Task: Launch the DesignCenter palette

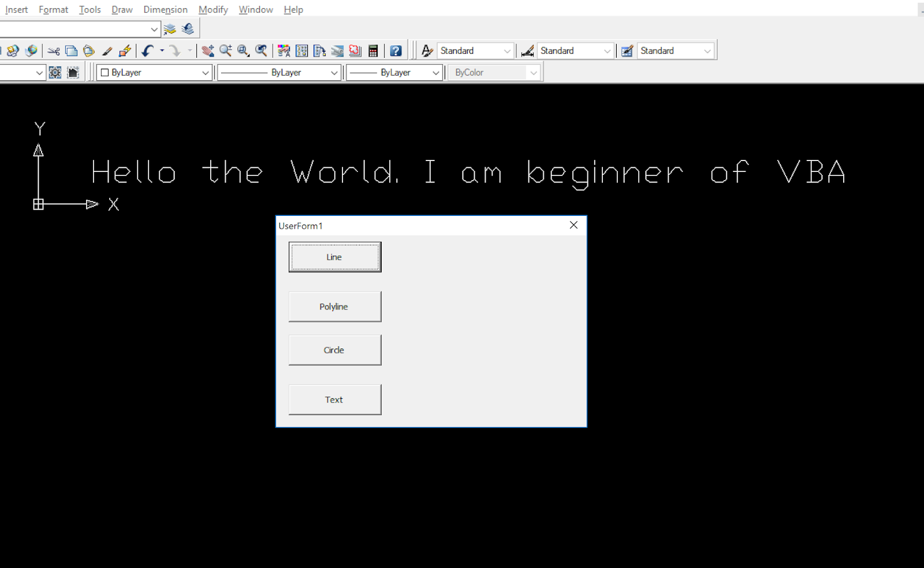Action: click(x=301, y=51)
